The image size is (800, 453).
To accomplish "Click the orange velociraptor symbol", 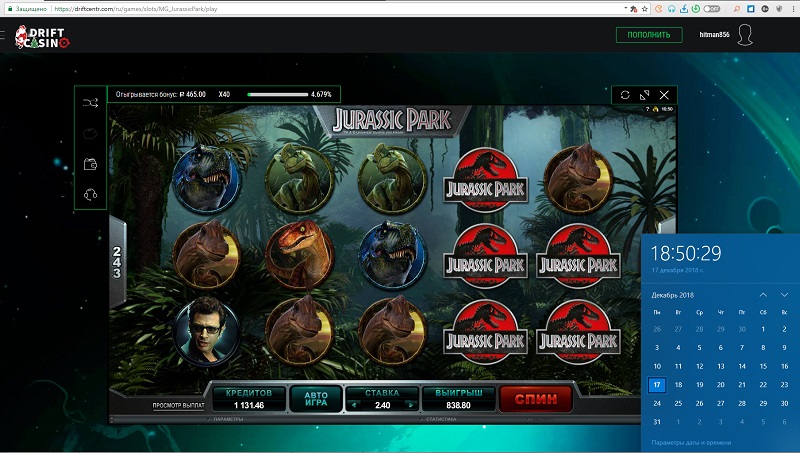I will pos(299,255).
